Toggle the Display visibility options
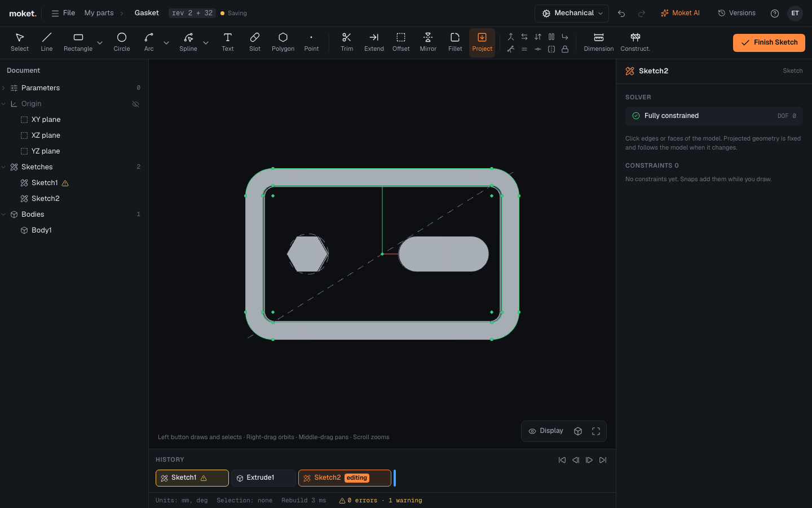The height and width of the screenshot is (508, 812). [546, 431]
